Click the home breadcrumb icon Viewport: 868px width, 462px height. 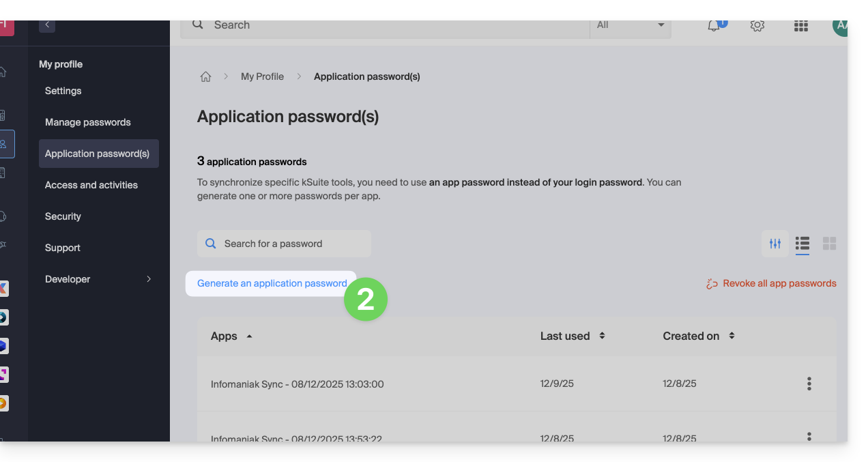205,77
